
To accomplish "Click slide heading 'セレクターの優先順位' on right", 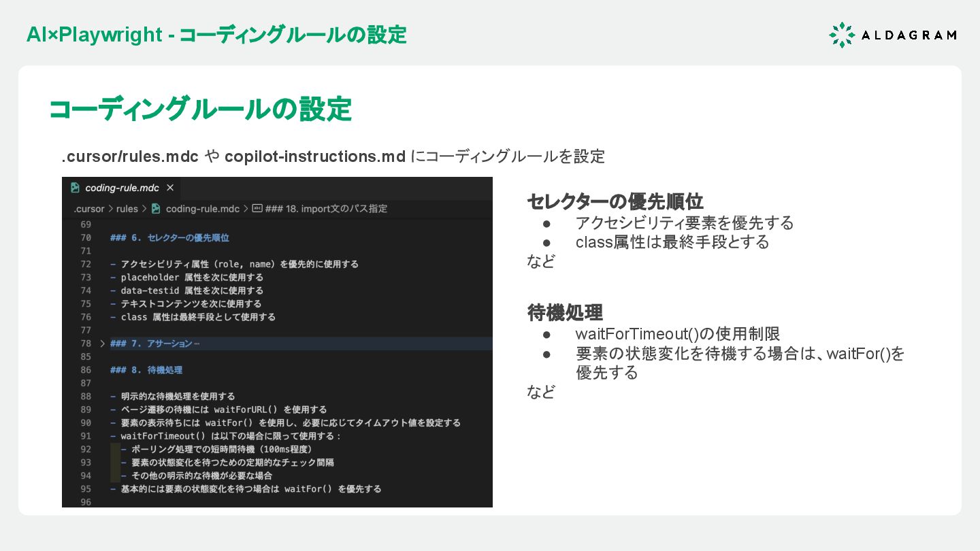I will click(615, 201).
